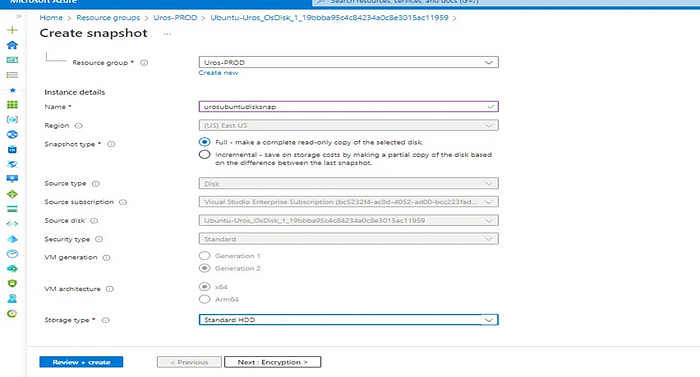Viewport: 700px width, 377px height.
Task: Open the Storage accounts icon in the sidebar
Action: (12, 209)
